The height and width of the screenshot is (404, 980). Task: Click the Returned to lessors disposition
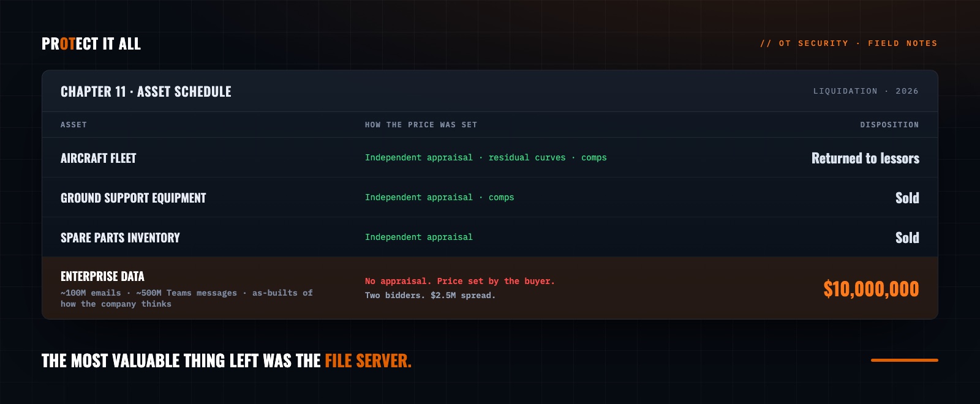tap(865, 158)
